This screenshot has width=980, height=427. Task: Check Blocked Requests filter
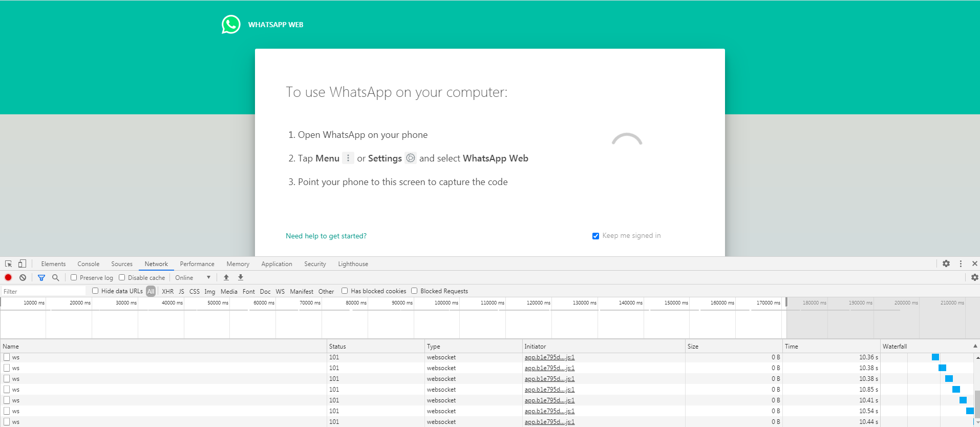click(414, 291)
